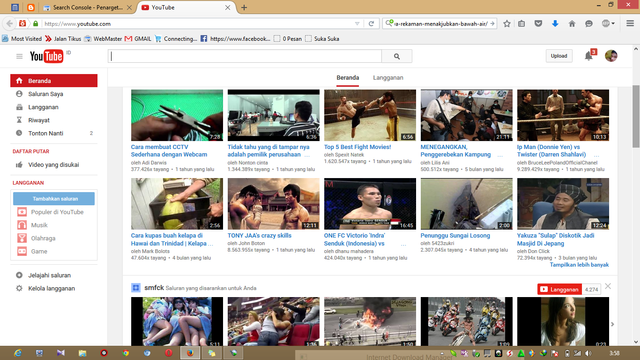This screenshot has width=640, height=360.
Task: Open MENEGANGKAN Penggerebekan Kampung video title
Action: tap(456, 151)
